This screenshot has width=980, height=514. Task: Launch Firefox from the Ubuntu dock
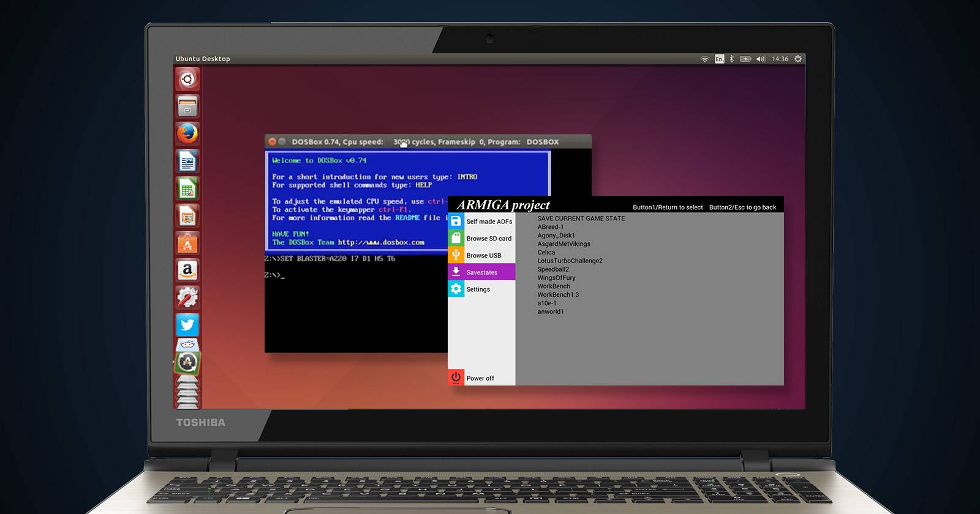[187, 133]
